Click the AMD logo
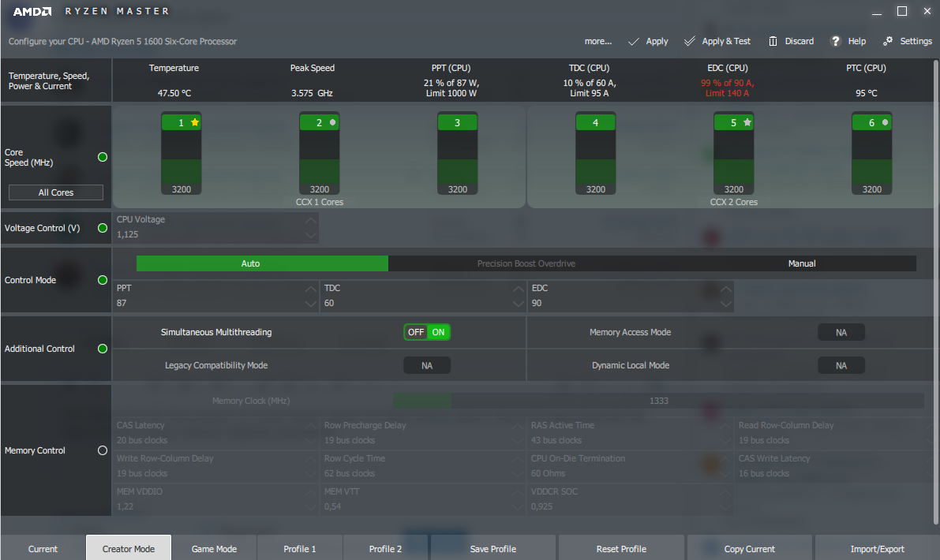The height and width of the screenshot is (560, 940). tap(32, 11)
